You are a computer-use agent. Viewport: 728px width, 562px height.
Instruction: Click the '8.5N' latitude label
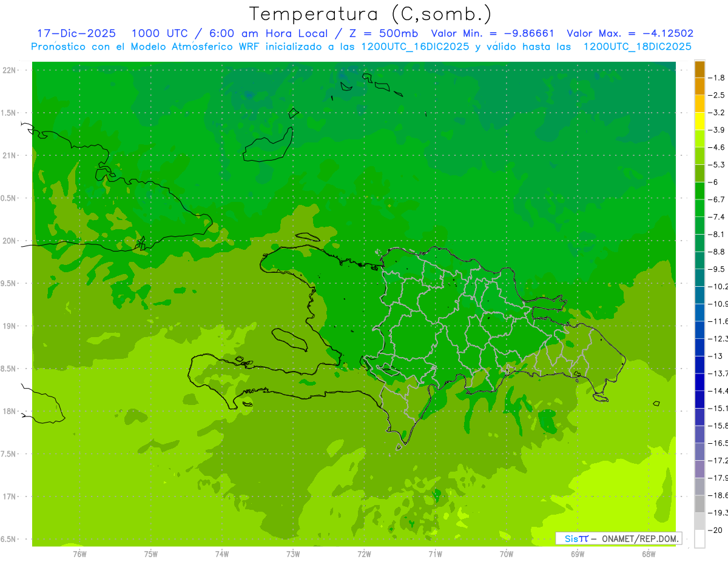tap(8, 369)
